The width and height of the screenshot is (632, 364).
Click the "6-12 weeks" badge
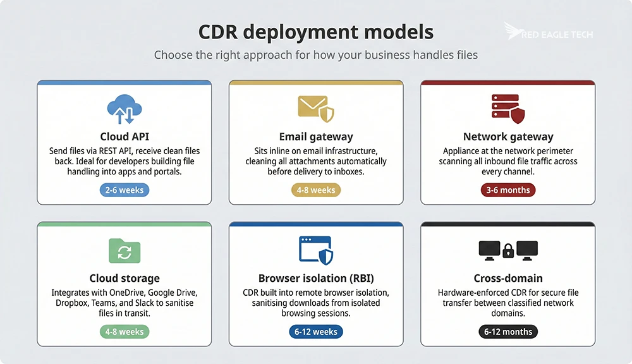coord(315,331)
